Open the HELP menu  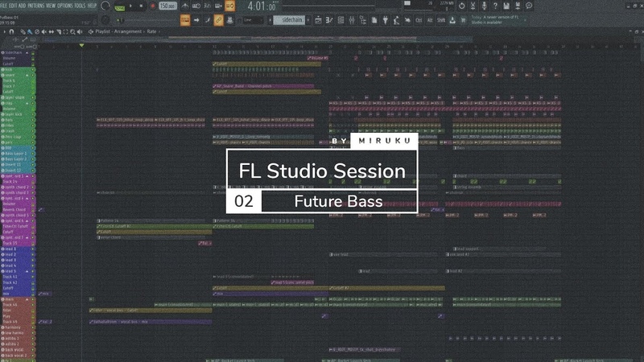[92, 6]
